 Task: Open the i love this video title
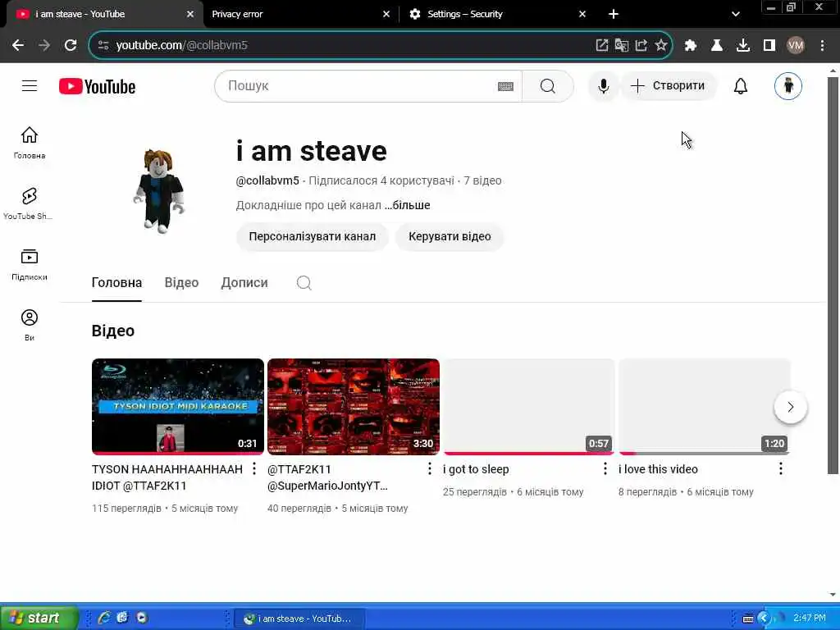(658, 469)
